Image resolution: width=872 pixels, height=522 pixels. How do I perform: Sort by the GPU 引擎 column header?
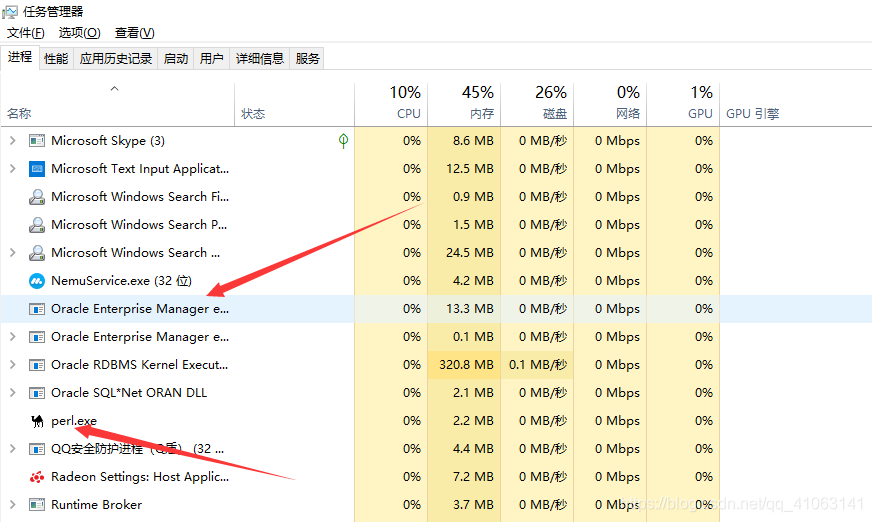795,105
